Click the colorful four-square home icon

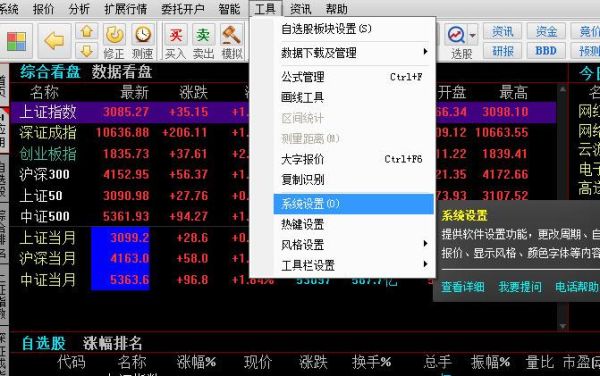coord(16,41)
